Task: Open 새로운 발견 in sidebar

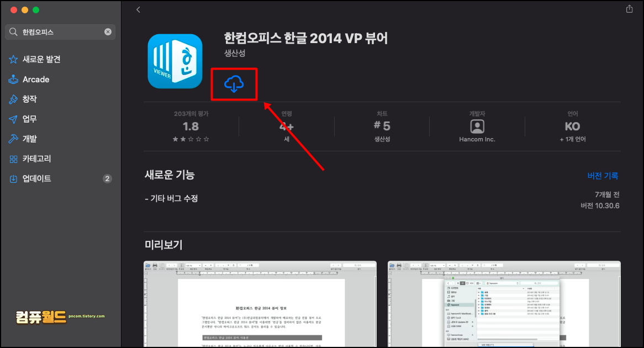Action: click(41, 59)
